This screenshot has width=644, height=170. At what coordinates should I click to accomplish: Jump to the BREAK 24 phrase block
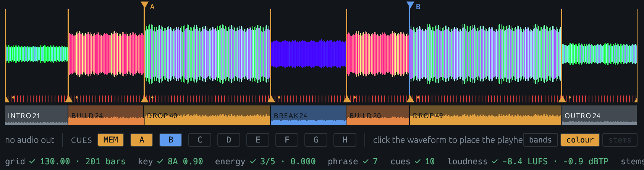click(309, 115)
